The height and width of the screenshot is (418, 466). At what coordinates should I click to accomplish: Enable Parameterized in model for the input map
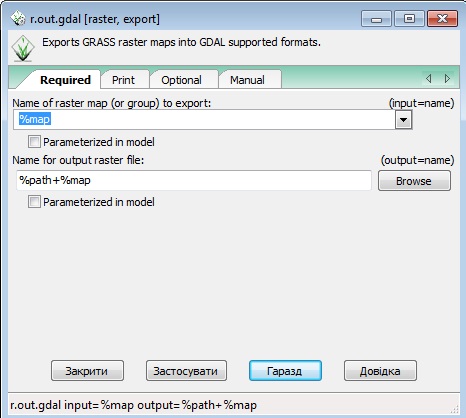pos(34,142)
